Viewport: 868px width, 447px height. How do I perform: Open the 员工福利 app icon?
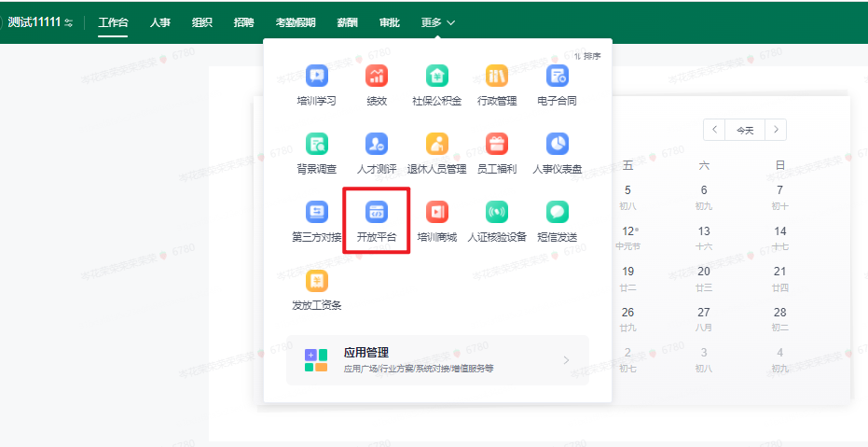click(497, 144)
